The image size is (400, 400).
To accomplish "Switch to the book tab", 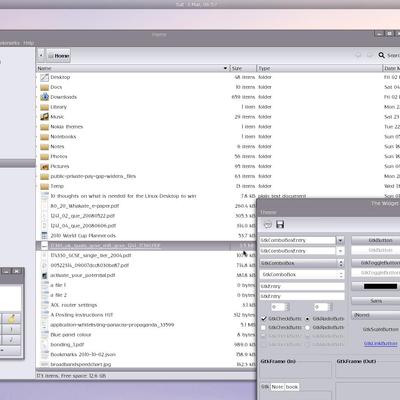I will (x=292, y=387).
